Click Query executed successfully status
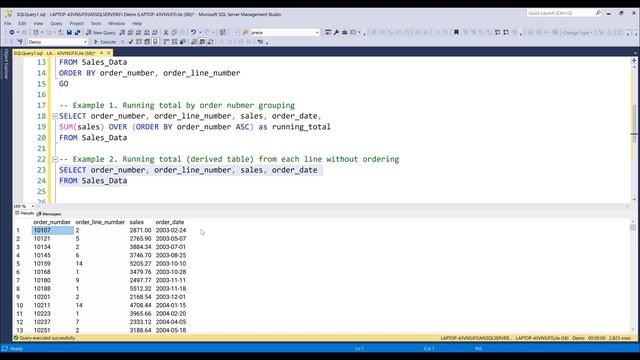 click(x=44, y=338)
